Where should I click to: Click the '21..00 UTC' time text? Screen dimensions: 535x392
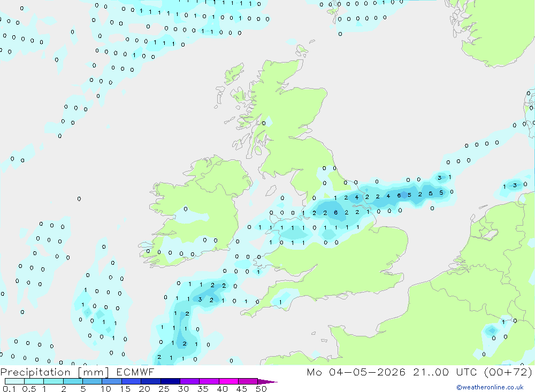[x=445, y=372]
